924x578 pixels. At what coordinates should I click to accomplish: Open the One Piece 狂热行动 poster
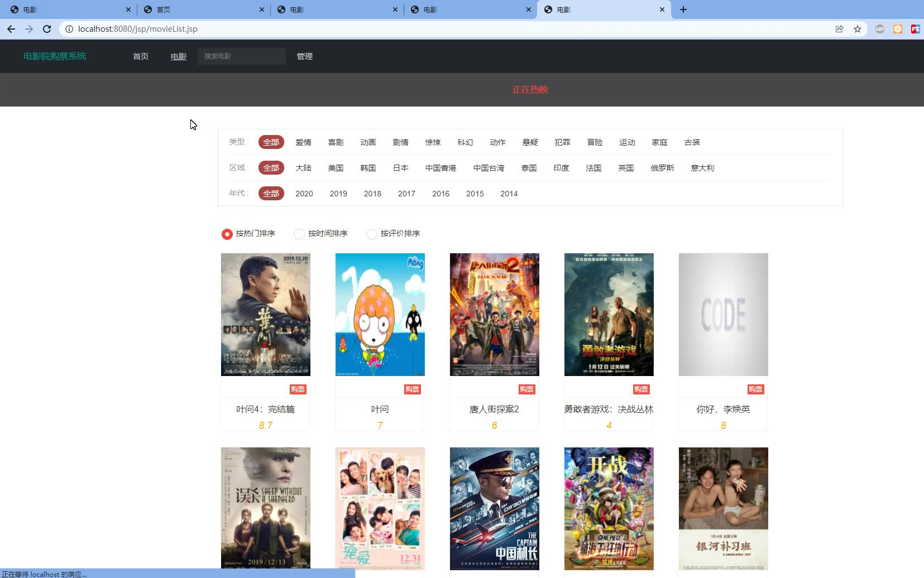point(609,508)
